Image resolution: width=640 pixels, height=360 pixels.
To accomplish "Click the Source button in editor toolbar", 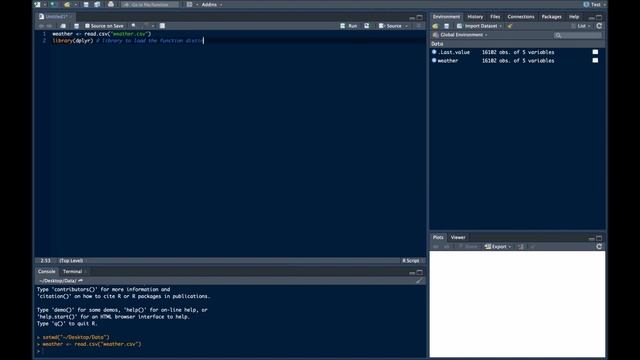I will pos(391,26).
